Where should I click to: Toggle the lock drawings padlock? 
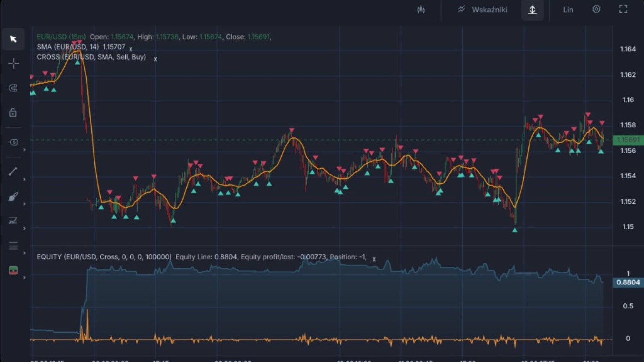pyautogui.click(x=13, y=112)
